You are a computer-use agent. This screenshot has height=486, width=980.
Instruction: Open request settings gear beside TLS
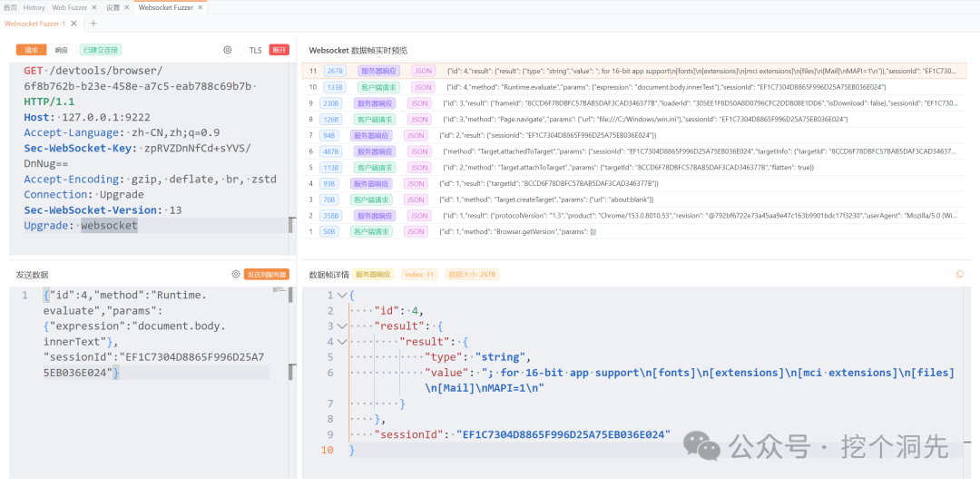tap(228, 50)
